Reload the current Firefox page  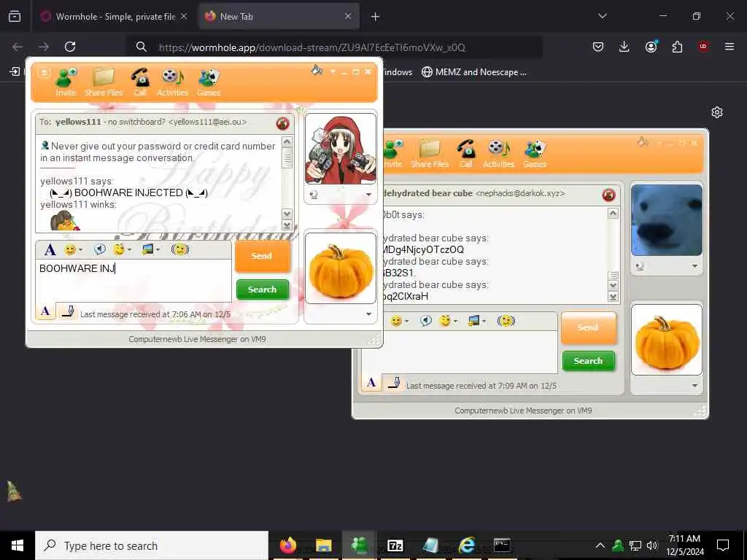tap(70, 47)
